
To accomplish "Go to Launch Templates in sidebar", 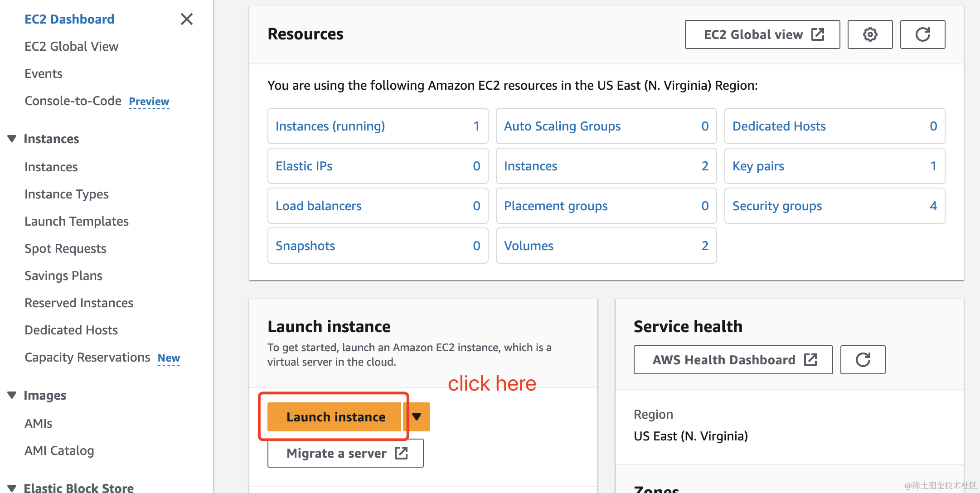I will pos(77,221).
